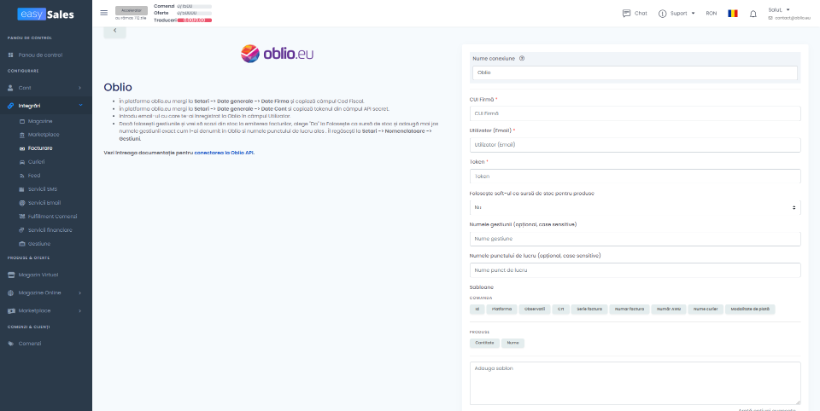Click the Integrări link icon
Screen dimensions: 820x411
click(11, 106)
